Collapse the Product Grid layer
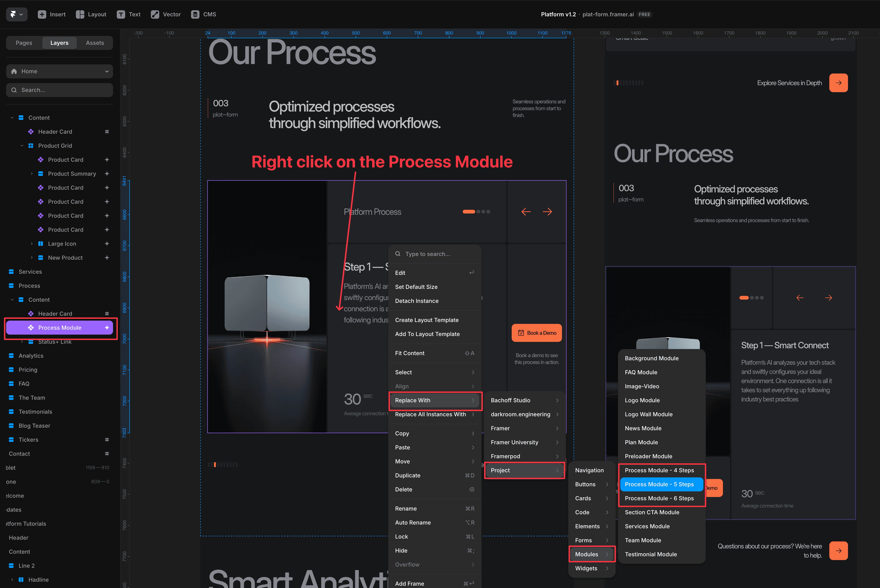880x588 pixels. click(22, 146)
